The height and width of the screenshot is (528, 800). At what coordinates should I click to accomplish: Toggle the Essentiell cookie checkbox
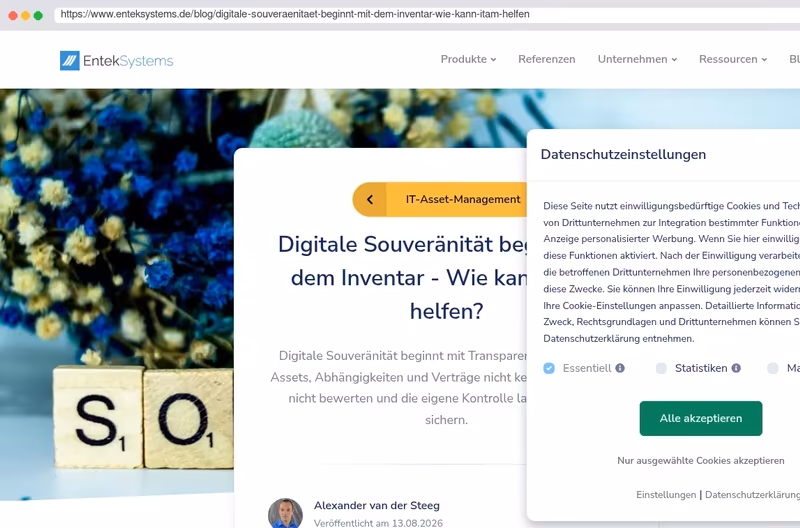click(x=549, y=368)
